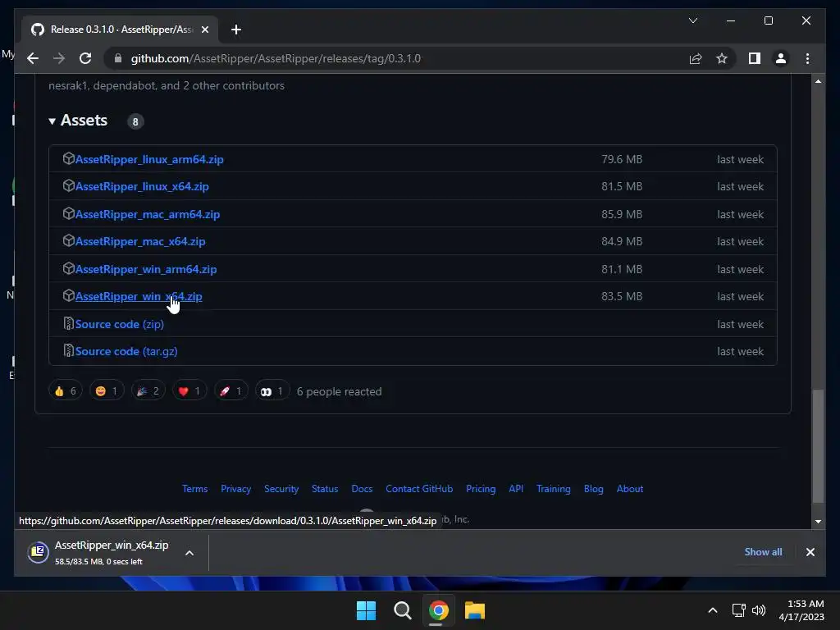The height and width of the screenshot is (630, 840).
Task: Toggle the rocket reaction
Action: pyautogui.click(x=231, y=391)
